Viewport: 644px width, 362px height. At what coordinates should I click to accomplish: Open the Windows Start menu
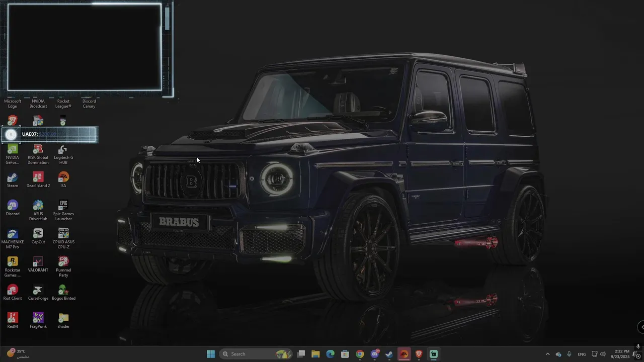tap(211, 354)
